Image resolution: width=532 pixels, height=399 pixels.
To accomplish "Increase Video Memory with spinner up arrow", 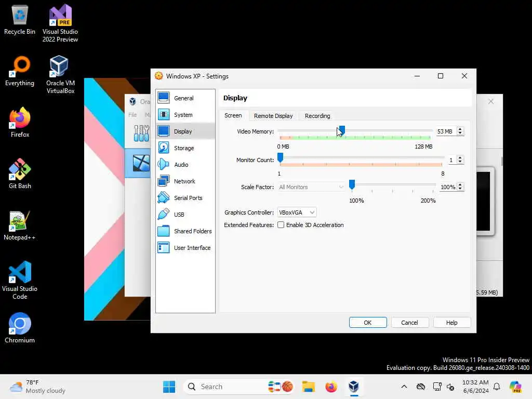I will pos(460,129).
